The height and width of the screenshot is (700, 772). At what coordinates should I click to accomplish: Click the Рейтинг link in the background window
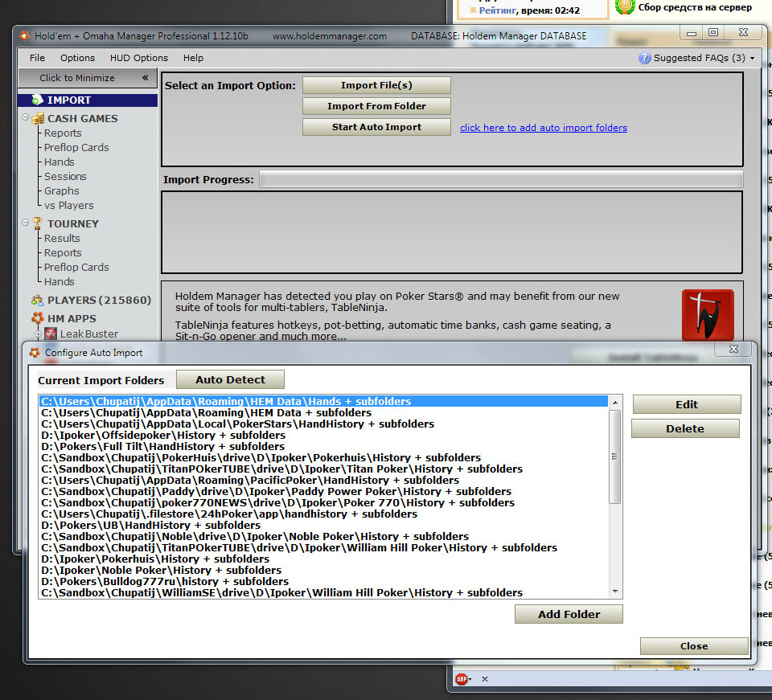tap(497, 10)
